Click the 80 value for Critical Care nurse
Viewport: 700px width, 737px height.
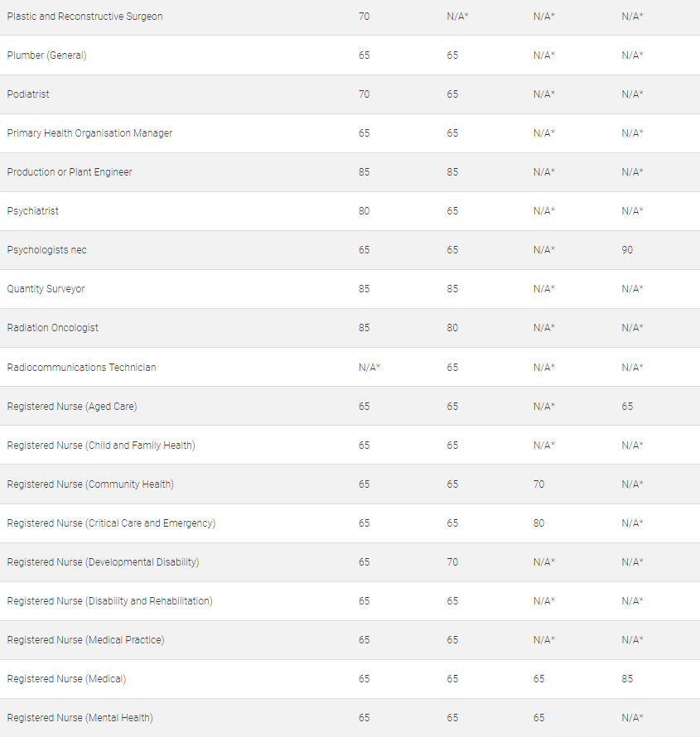click(538, 523)
